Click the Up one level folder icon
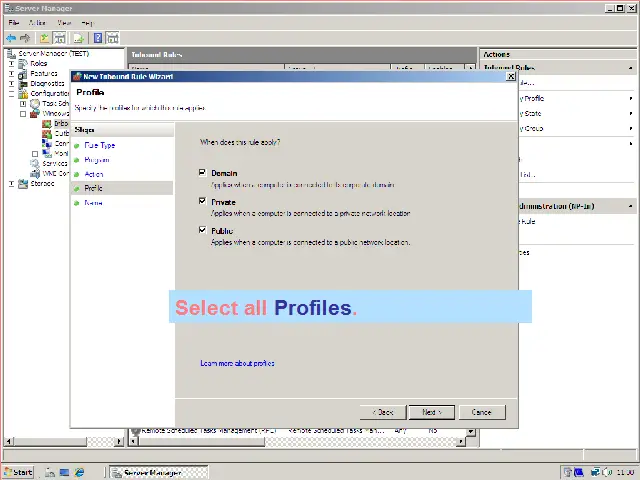Viewport: 640px width, 480px height. pos(44,38)
